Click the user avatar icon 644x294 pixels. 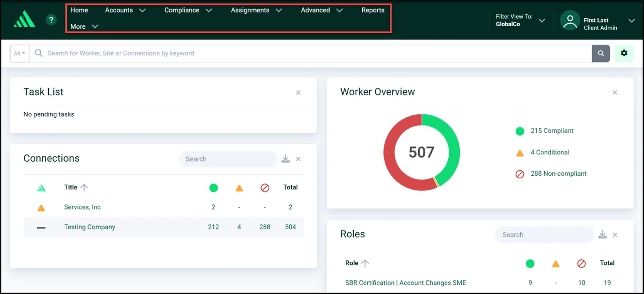(570, 21)
